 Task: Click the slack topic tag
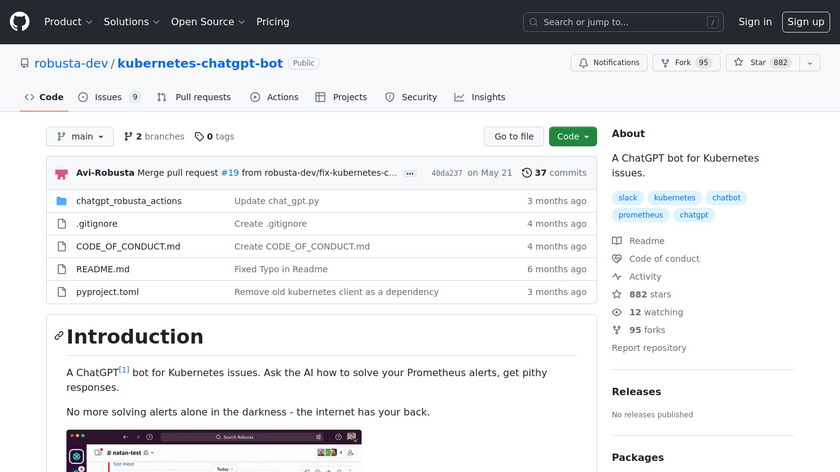pyautogui.click(x=627, y=198)
